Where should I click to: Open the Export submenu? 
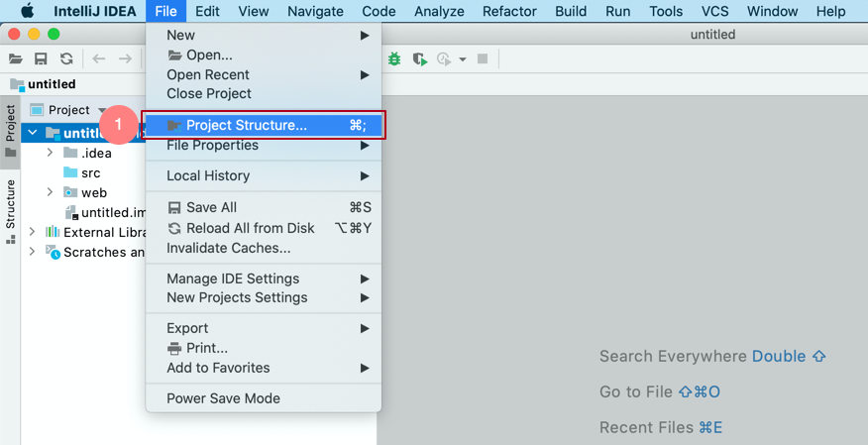tap(264, 328)
